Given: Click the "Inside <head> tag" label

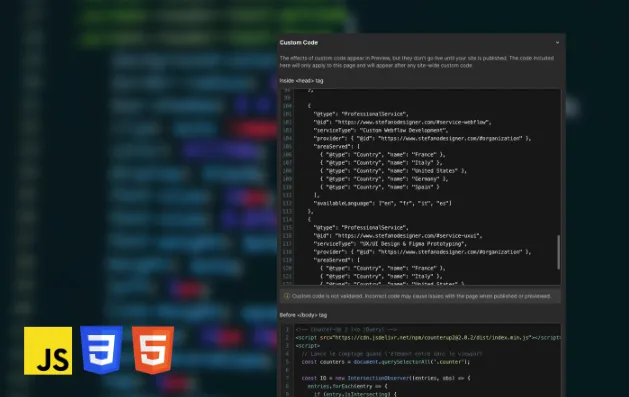Looking at the screenshot, I should click(301, 81).
